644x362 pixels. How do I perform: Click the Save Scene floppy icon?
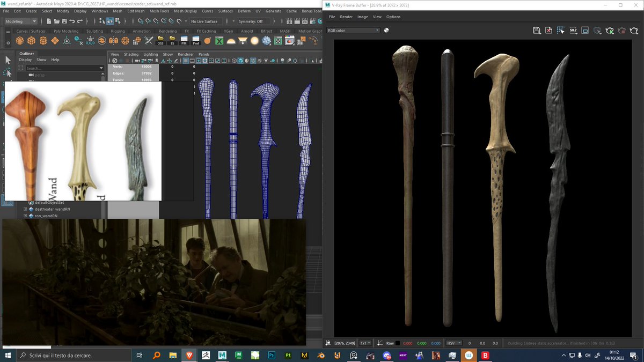tap(64, 21)
